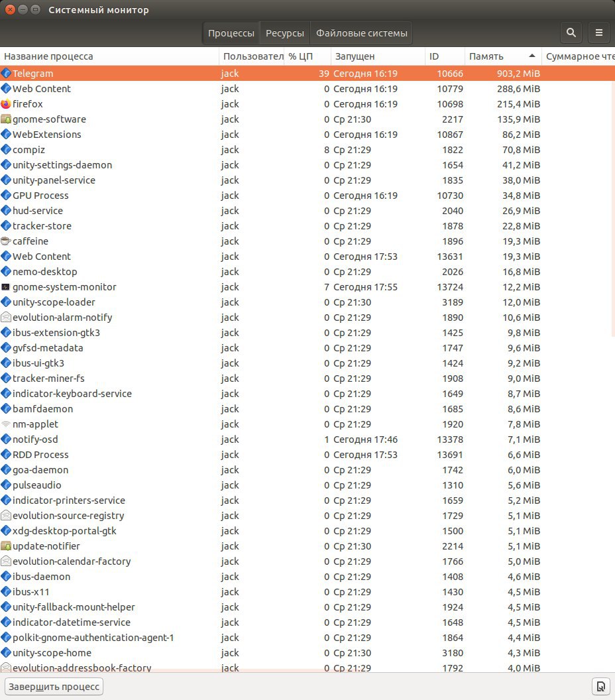Select the gvfsd-metadata process name
Screen dimensions: 615x700
(48, 348)
